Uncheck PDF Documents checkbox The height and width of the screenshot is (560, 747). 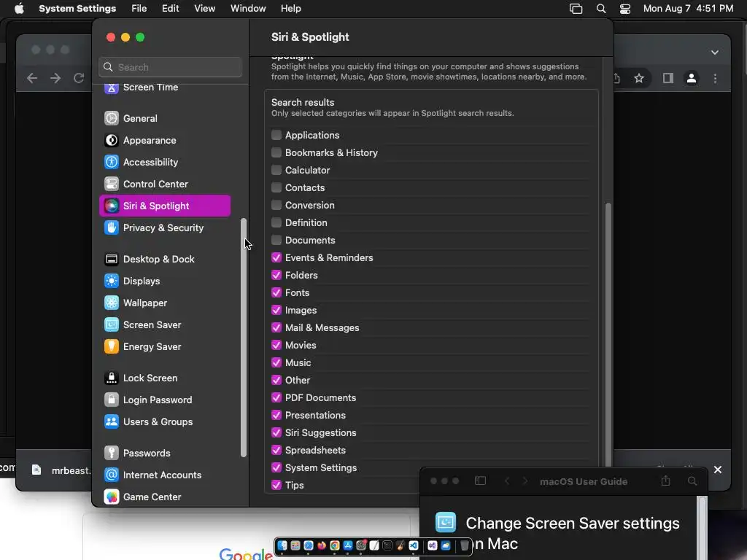tap(276, 397)
